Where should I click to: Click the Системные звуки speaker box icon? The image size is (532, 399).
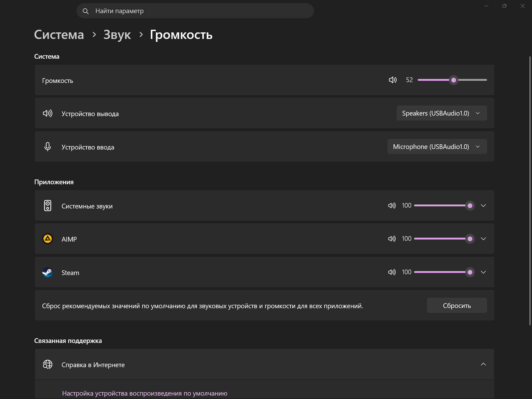pos(48,206)
